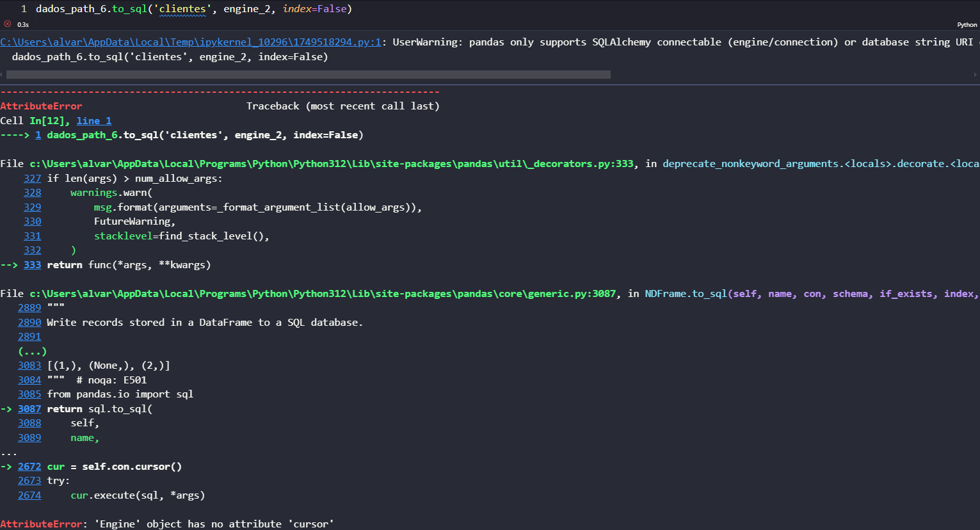Click line number 2673 in traceback

click(x=29, y=481)
